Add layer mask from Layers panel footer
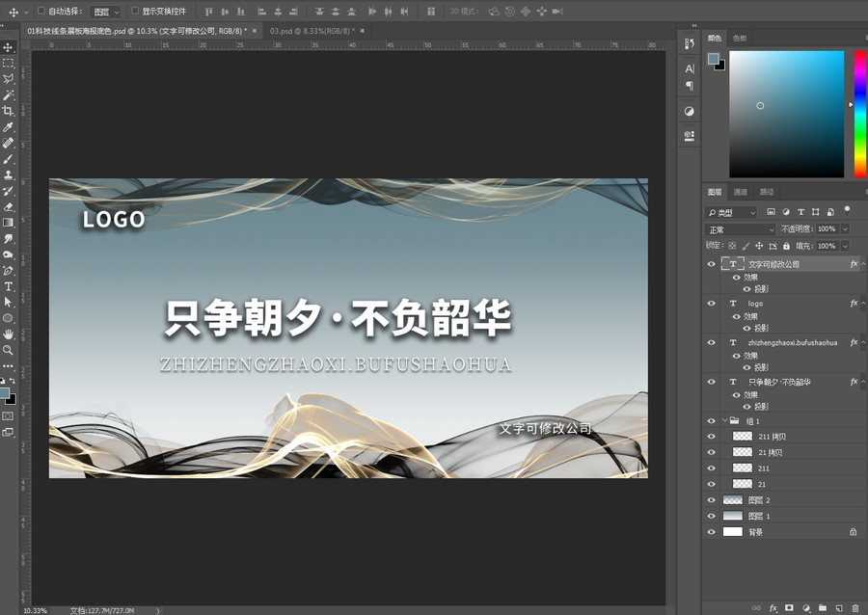The width and height of the screenshot is (868, 615). pos(789,608)
